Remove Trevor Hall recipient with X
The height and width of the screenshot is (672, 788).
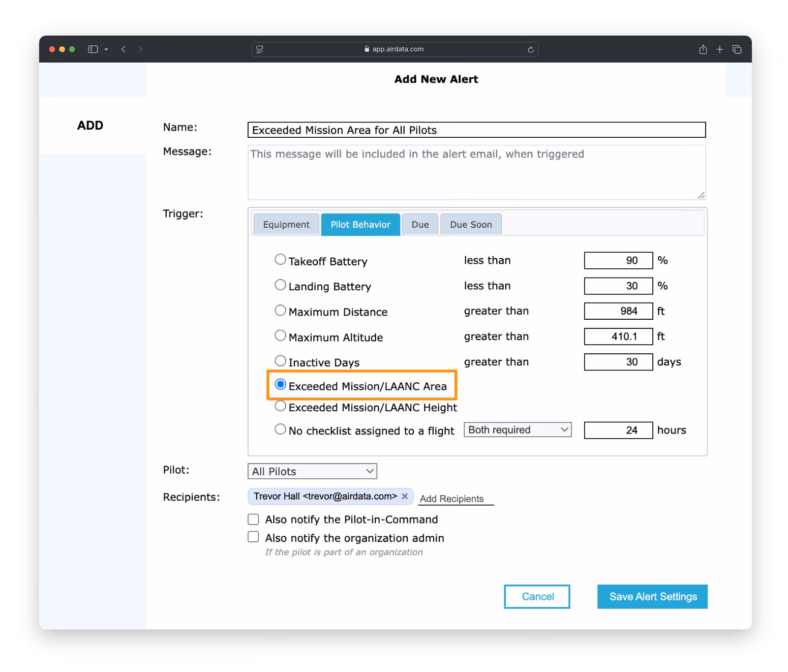[x=405, y=496]
